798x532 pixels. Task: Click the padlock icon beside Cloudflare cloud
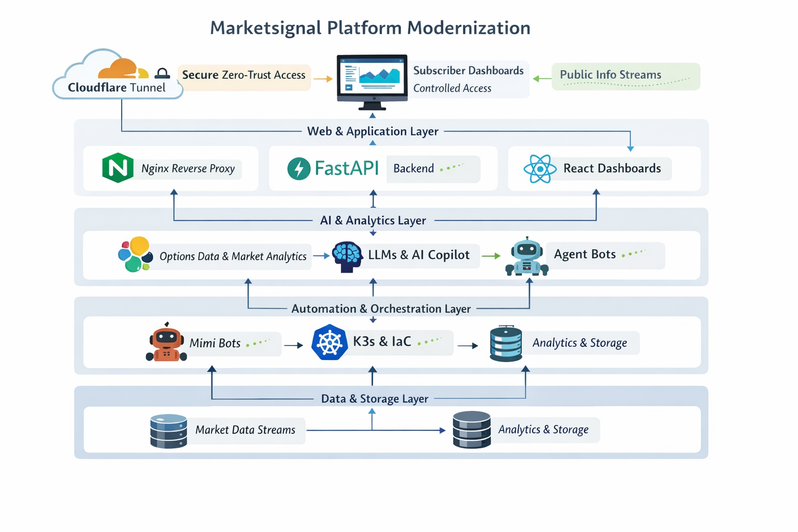(x=163, y=73)
